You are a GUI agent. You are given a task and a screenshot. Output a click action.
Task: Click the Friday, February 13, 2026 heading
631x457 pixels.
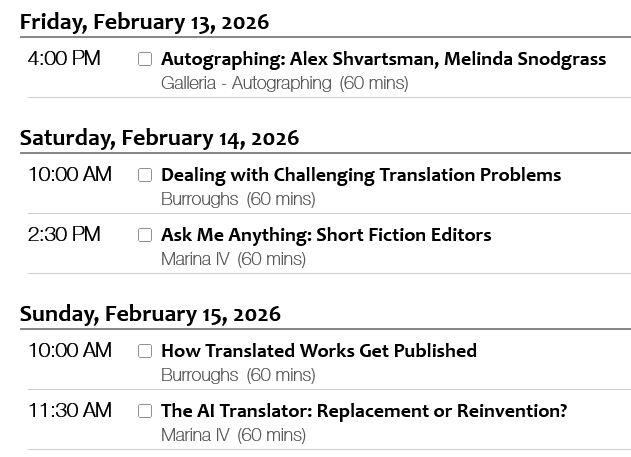[144, 21]
